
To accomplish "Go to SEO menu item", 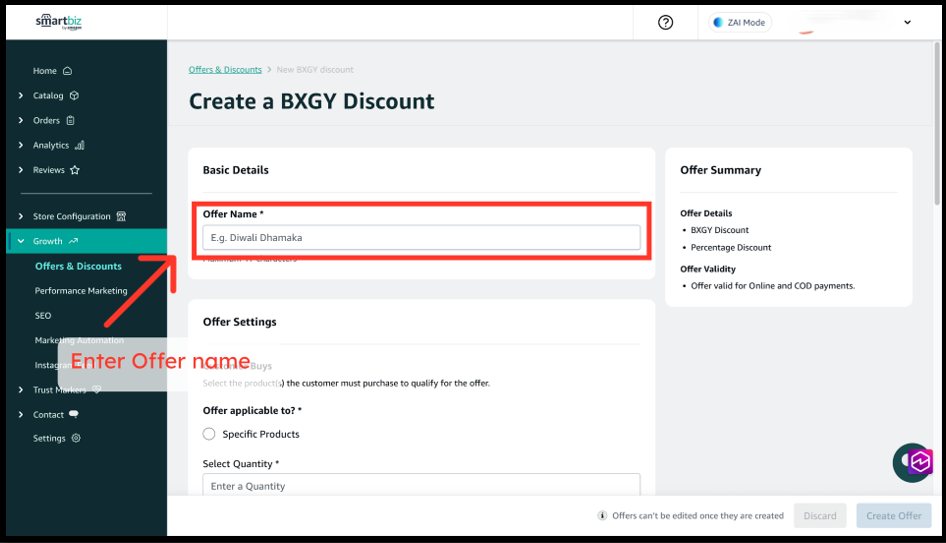I will pyautogui.click(x=43, y=315).
